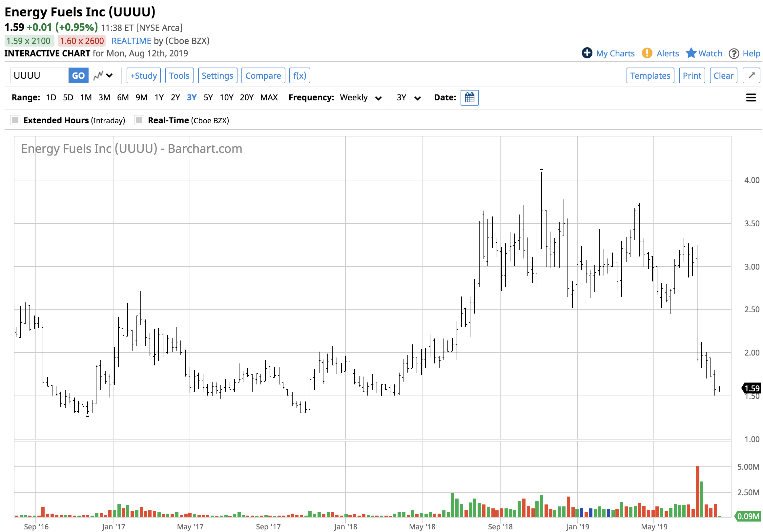The width and height of the screenshot is (763, 532).
Task: Click the GO button
Action: tap(78, 75)
